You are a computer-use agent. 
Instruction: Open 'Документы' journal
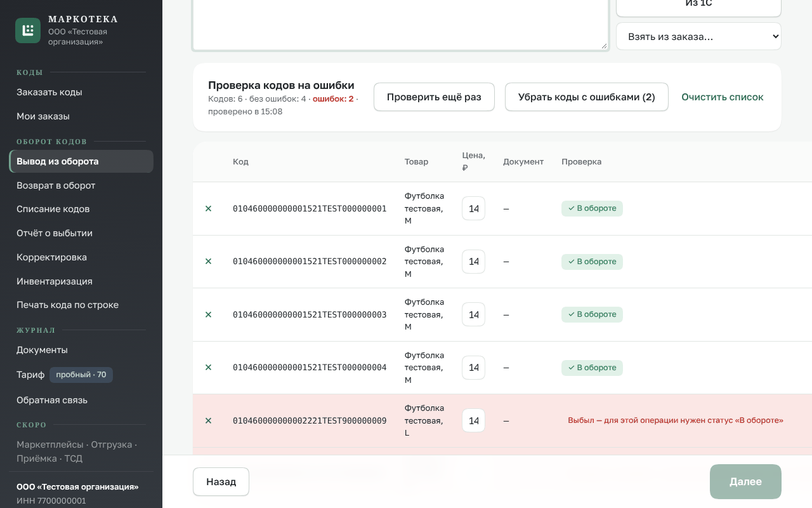pos(81,350)
